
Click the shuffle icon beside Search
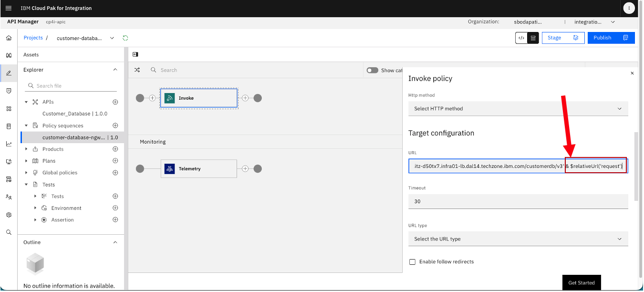pyautogui.click(x=137, y=70)
